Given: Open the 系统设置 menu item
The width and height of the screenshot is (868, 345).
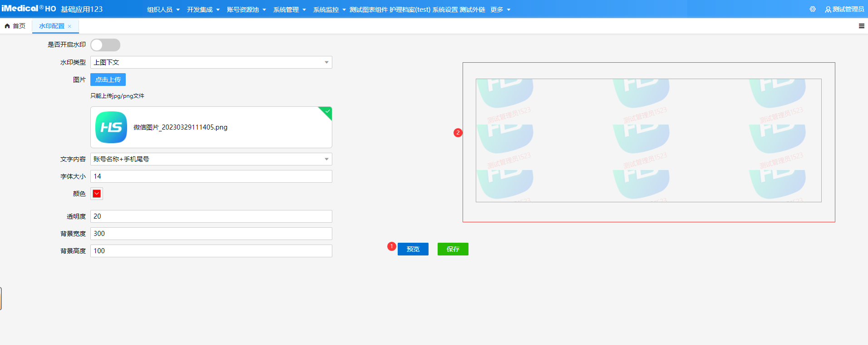Looking at the screenshot, I should pos(445,10).
